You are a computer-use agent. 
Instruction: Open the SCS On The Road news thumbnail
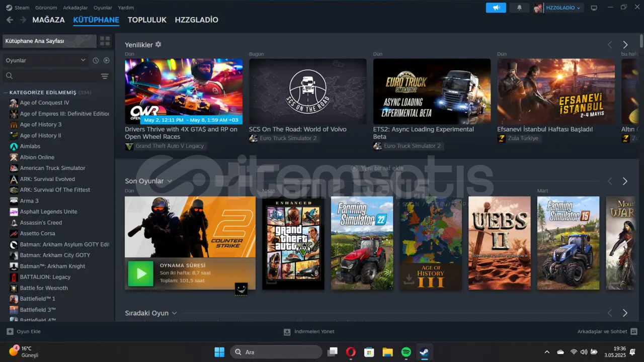coord(307,92)
